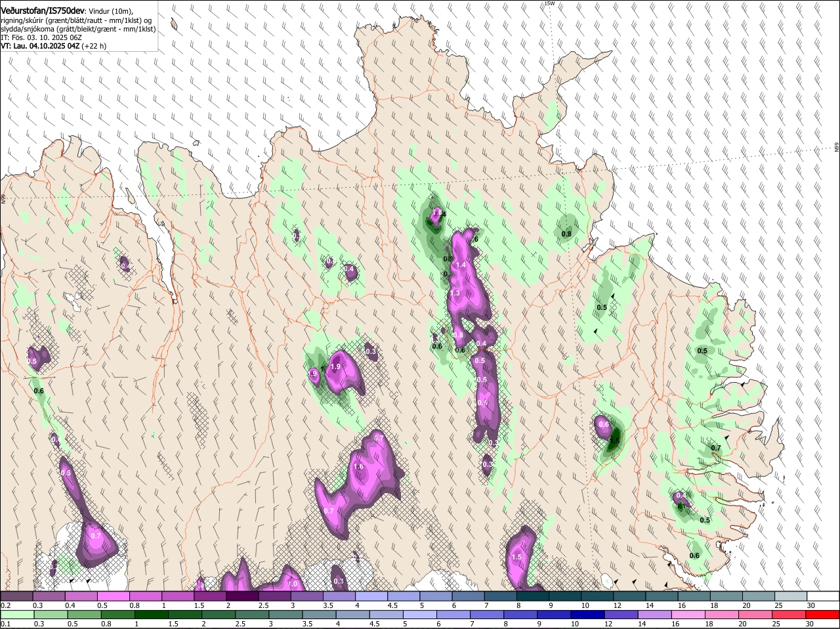840x629 pixels.
Task: Click the 'N99' label on right map edge
Action: pos(837,147)
